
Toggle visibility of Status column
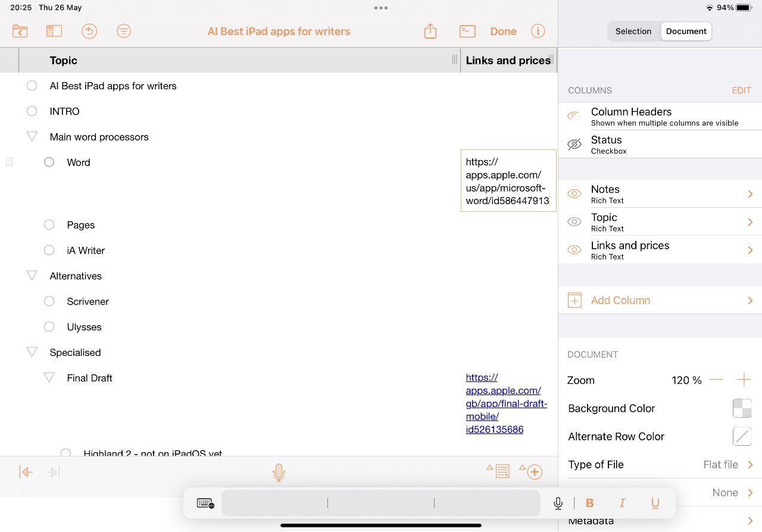(x=574, y=145)
